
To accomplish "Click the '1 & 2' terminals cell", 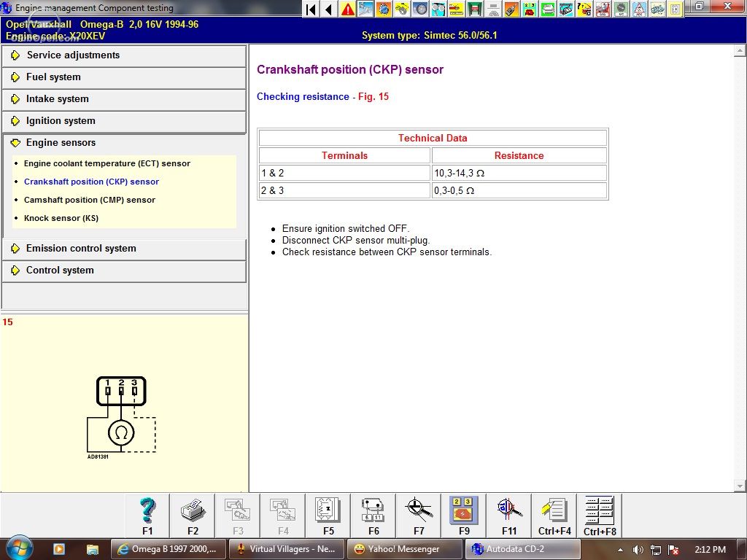I will (344, 173).
